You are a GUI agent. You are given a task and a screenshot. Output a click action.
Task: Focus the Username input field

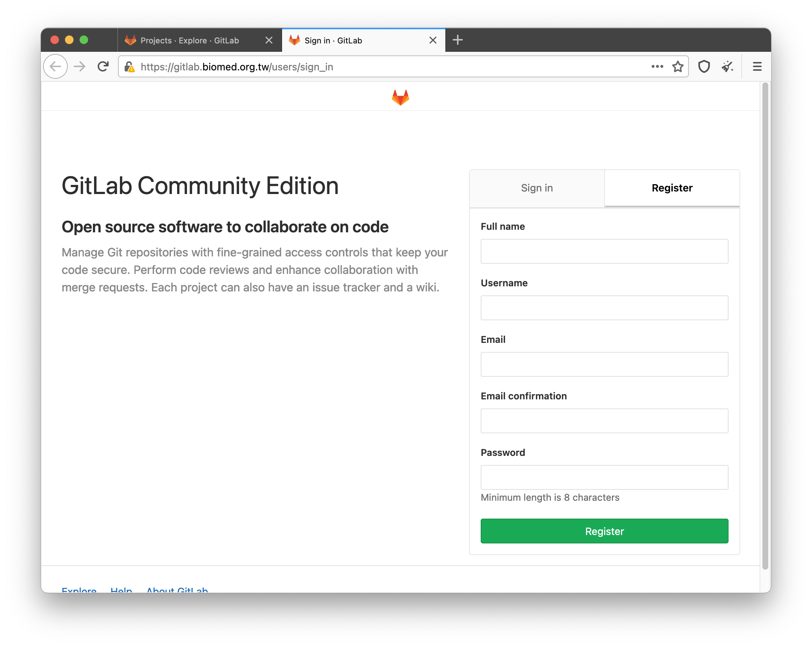(x=604, y=307)
